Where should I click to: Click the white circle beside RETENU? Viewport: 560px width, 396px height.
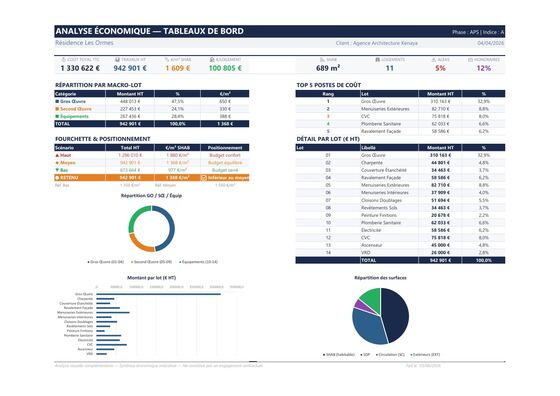[57, 178]
